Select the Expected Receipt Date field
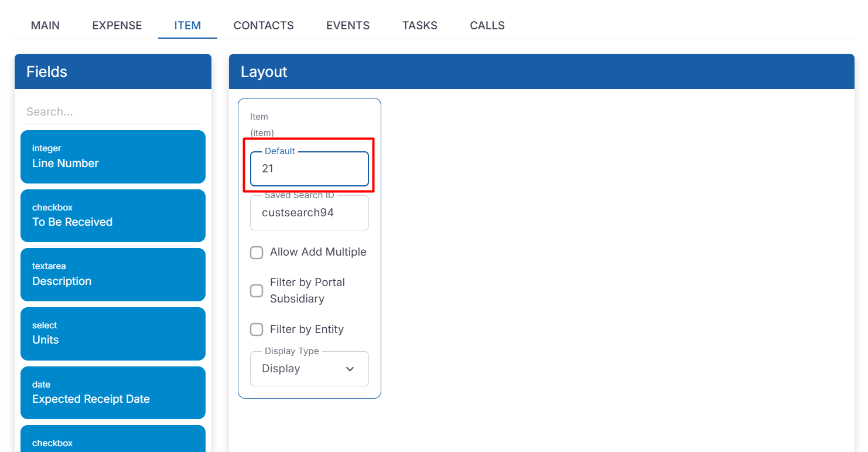 tap(113, 393)
